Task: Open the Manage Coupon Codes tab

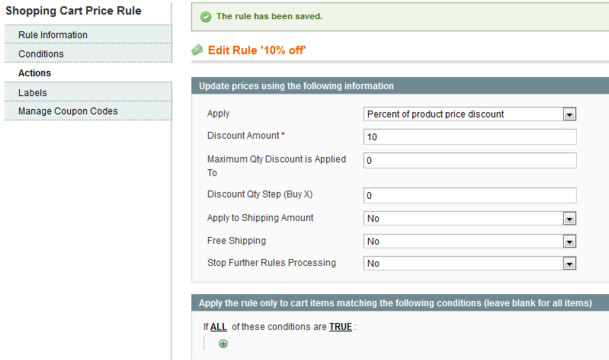Action: 88,111
